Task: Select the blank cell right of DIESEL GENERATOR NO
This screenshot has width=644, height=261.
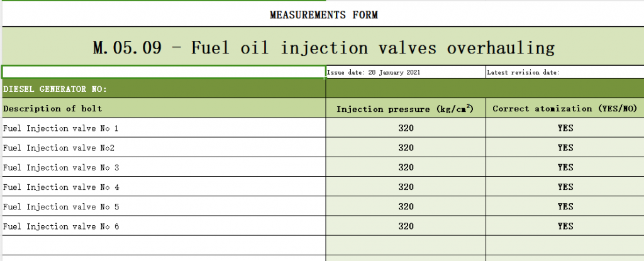Action: coord(484,89)
